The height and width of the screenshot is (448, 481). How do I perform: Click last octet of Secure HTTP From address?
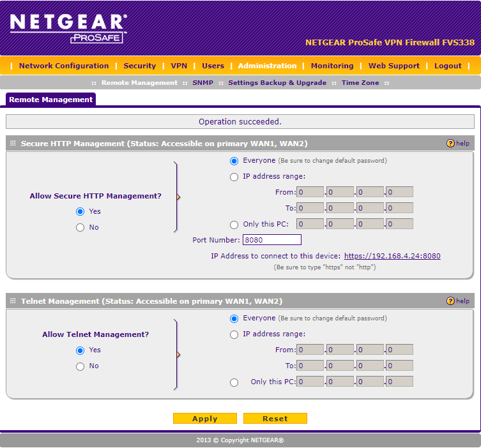tap(399, 192)
